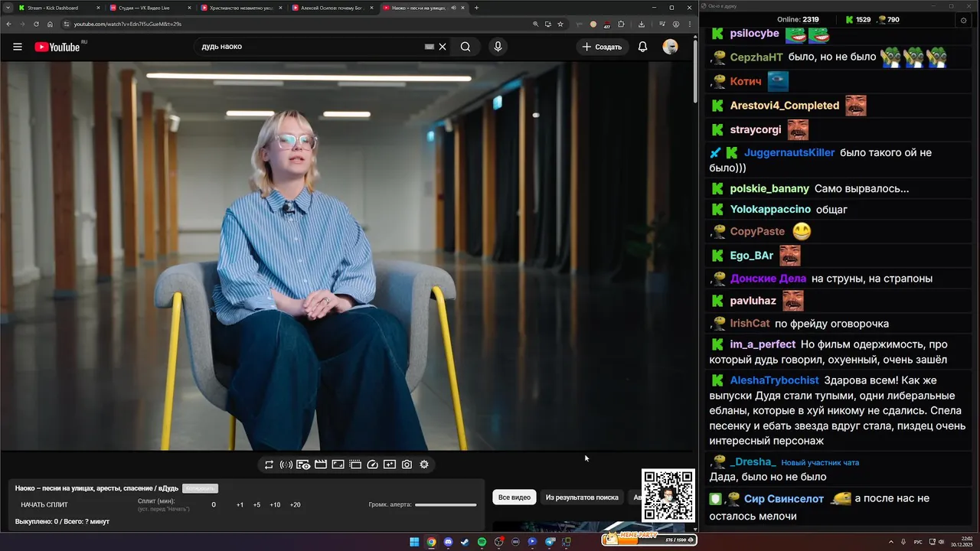Go to the YouTube home logo
Screen dimensions: 980x551
pyautogui.click(x=57, y=47)
